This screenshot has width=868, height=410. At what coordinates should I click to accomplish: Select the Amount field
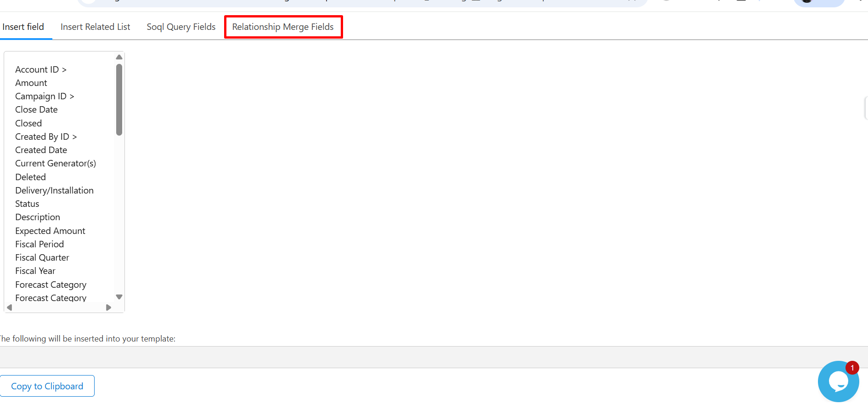tap(31, 83)
